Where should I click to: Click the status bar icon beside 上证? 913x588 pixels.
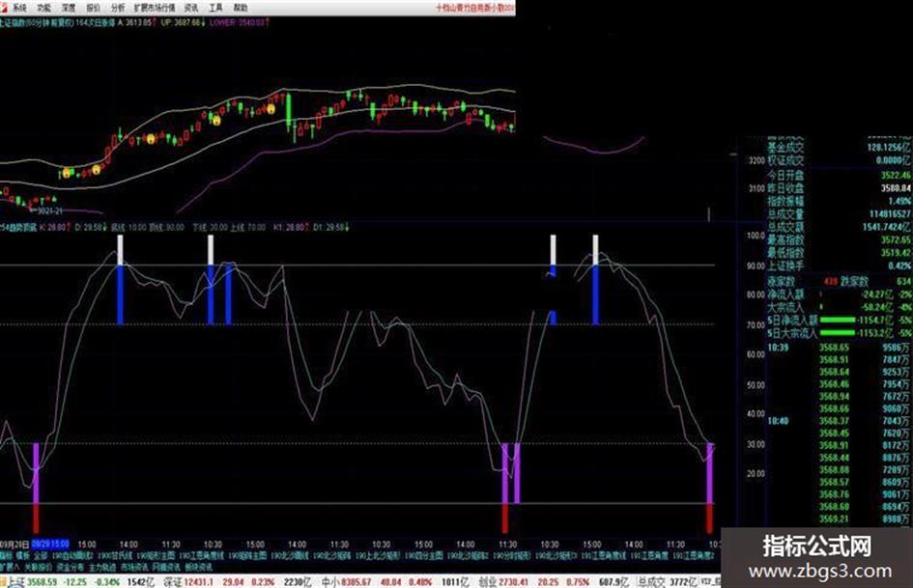(4, 581)
